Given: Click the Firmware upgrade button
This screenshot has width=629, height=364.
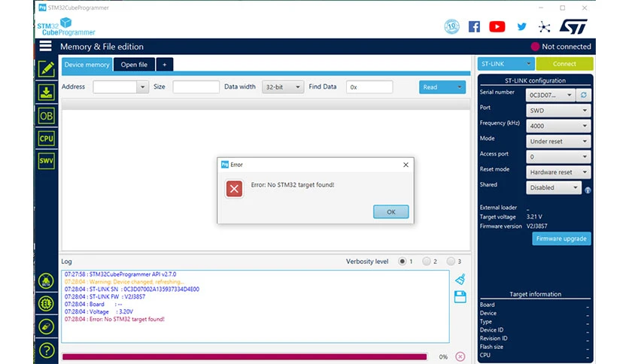Looking at the screenshot, I should tap(561, 238).
